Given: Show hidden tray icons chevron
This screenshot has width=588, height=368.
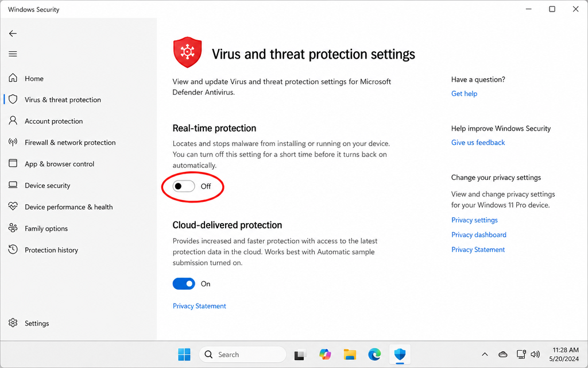Looking at the screenshot, I should (485, 354).
